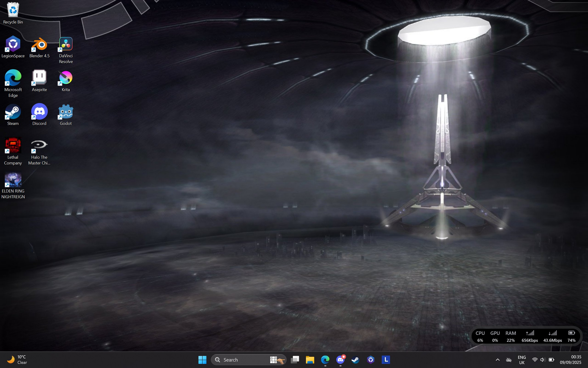Open the volume speaker tray icon
Image resolution: width=588 pixels, height=368 pixels.
(543, 360)
